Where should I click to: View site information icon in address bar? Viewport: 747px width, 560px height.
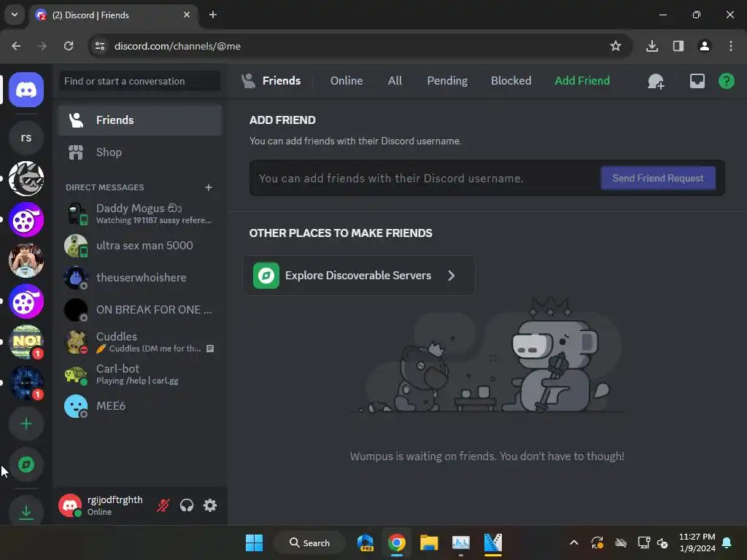100,46
